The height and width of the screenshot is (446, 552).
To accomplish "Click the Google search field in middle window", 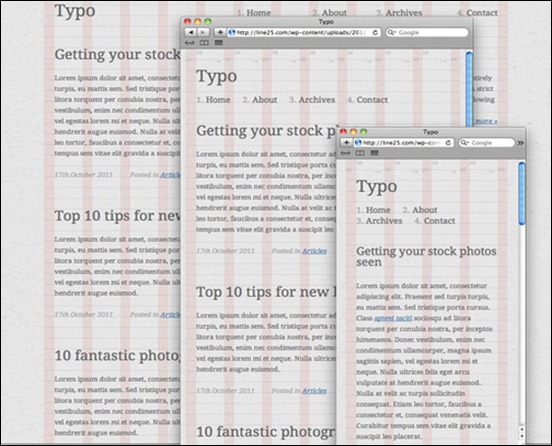I will point(427,32).
